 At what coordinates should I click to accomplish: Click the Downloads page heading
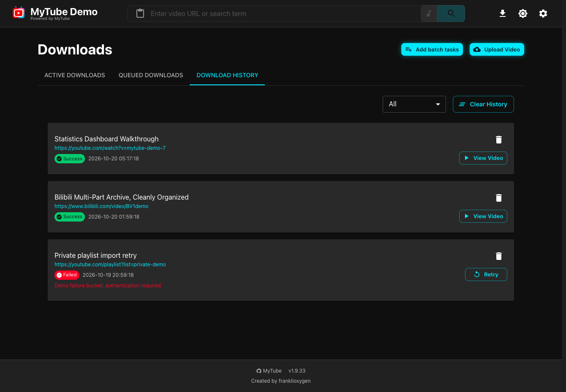(75, 50)
